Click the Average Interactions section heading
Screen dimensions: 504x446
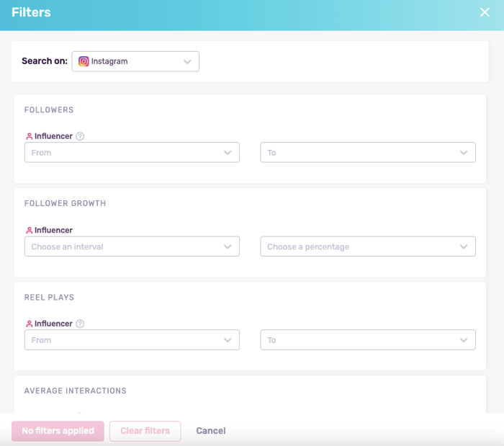click(x=75, y=391)
